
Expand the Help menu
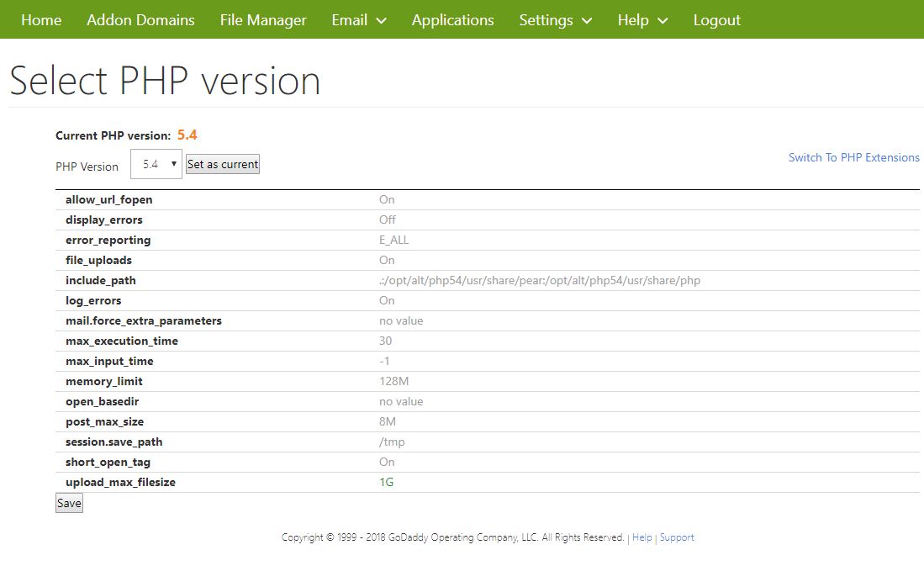642,20
